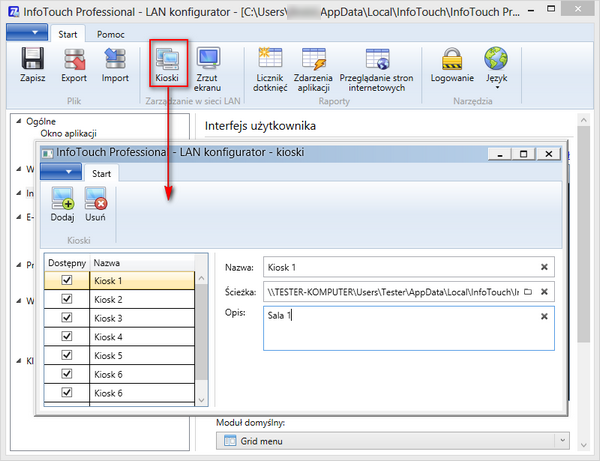Click the kioski window title icon
600x461 pixels.
[47, 153]
